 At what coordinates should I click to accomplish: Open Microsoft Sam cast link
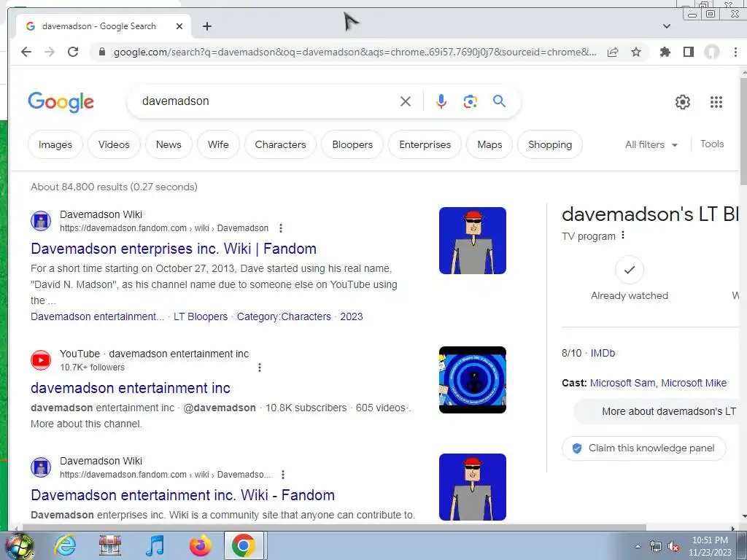click(x=623, y=383)
